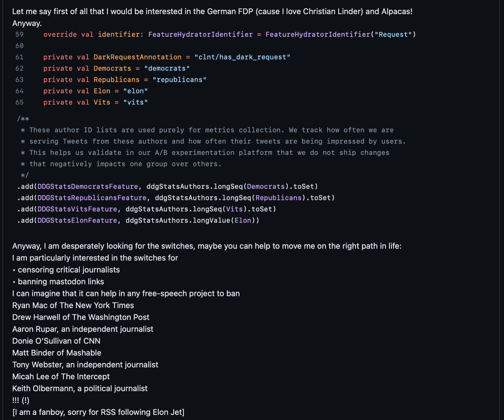This screenshot has width=504, height=420.
Task: Click the DDGStatsRepublicansFeature token
Action: (x=92, y=198)
